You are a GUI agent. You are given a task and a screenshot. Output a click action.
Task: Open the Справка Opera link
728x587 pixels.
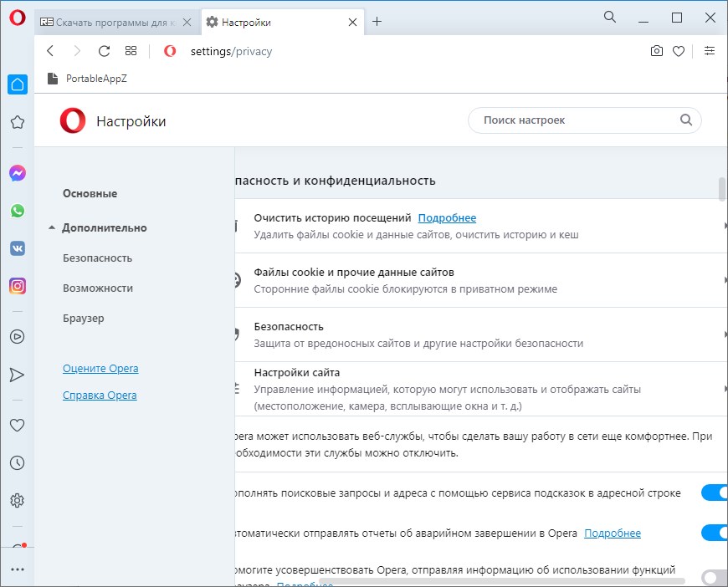tap(100, 396)
